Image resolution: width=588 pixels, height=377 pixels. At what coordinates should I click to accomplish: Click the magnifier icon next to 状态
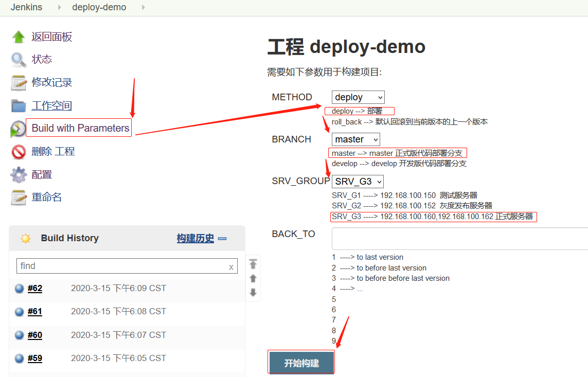19,60
